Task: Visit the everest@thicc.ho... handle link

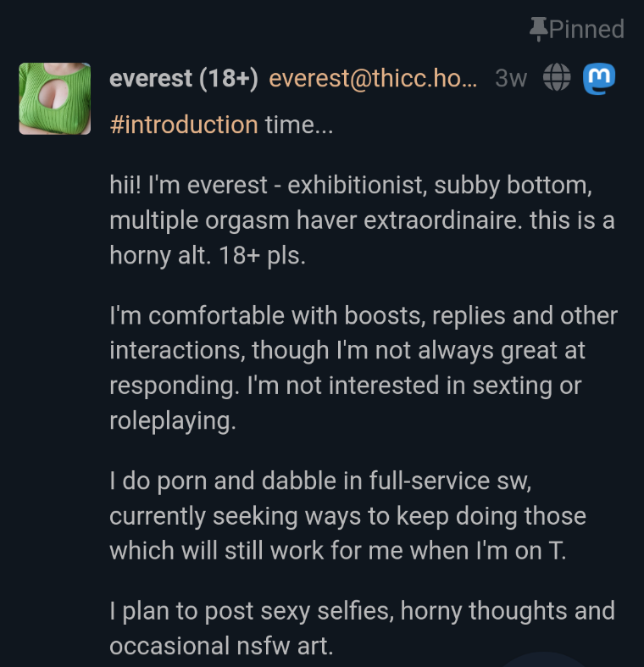Action: [373, 79]
